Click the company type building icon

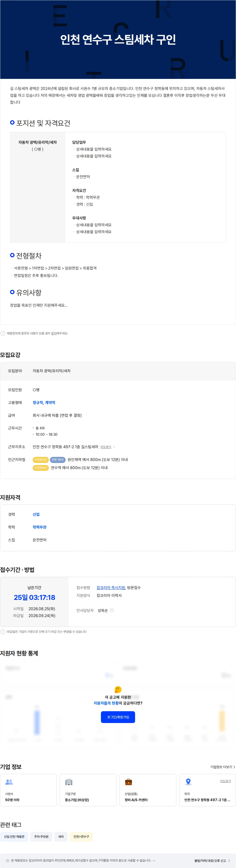coord(69,782)
